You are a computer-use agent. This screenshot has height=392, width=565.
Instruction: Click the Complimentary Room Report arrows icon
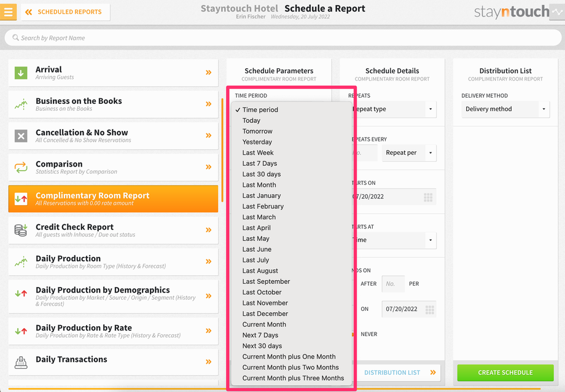coord(21,198)
